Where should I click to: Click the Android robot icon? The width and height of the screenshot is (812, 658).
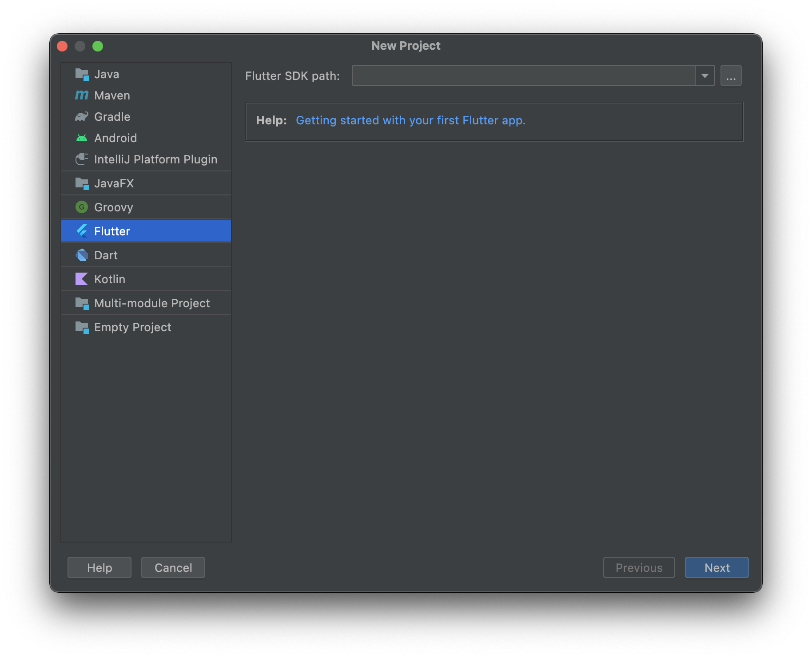[82, 138]
